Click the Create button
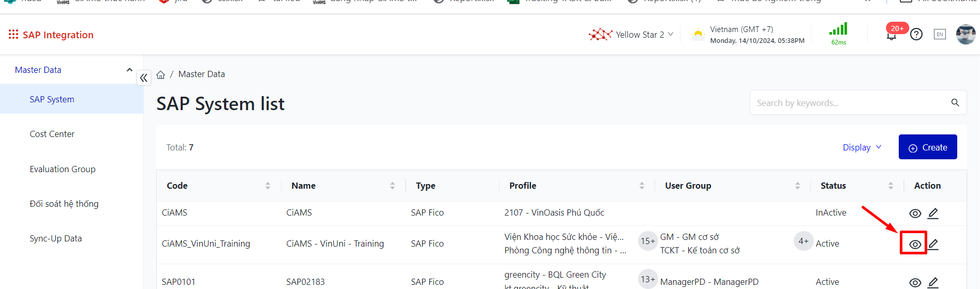 [928, 147]
